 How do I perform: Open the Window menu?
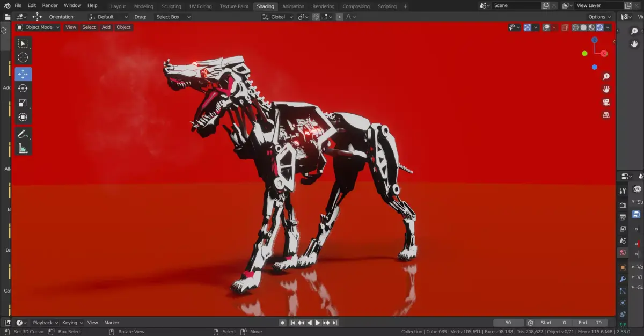[x=72, y=5]
